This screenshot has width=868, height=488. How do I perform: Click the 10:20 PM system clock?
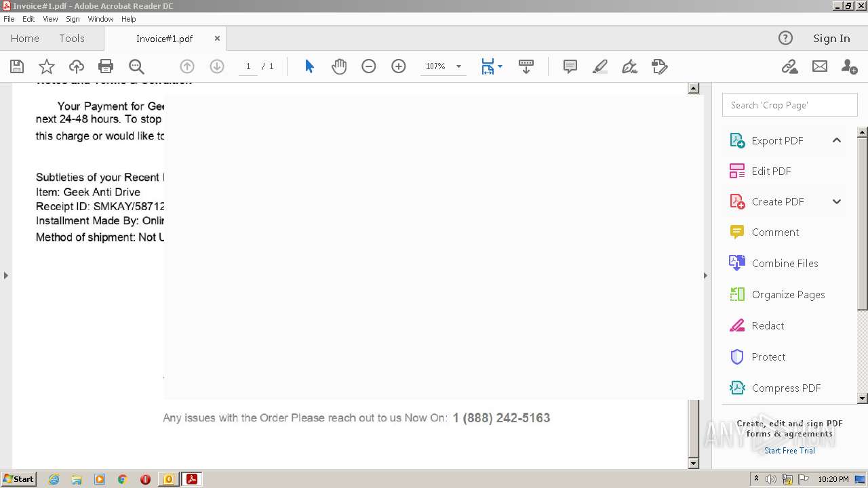[833, 479]
